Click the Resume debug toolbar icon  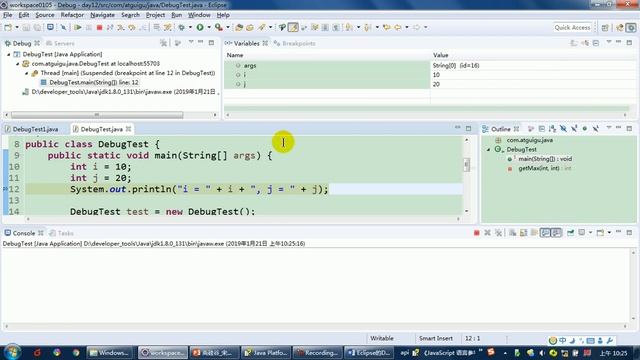point(78,27)
